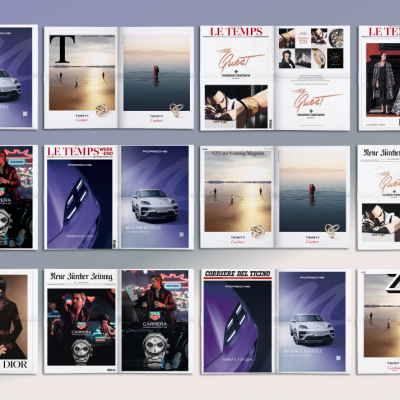
Task: Open Corriere del Ticino white Porsche car page
Action: pyautogui.click(x=312, y=321)
